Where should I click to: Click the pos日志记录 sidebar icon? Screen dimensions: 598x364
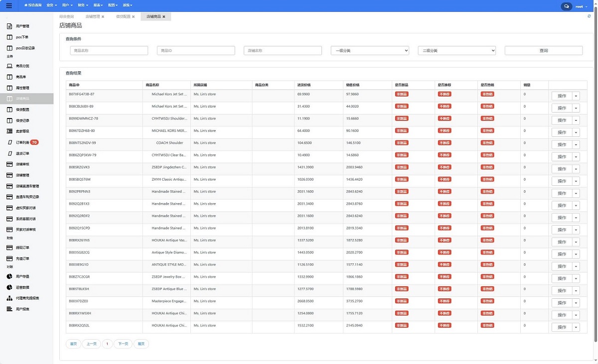(x=9, y=48)
